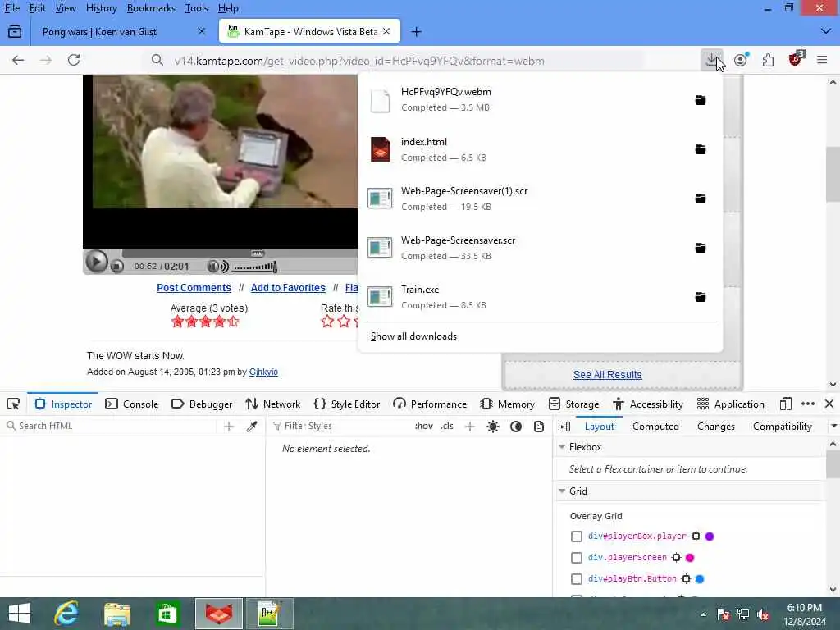The height and width of the screenshot is (630, 840).
Task: Open the Tools menu
Action: coord(197,8)
